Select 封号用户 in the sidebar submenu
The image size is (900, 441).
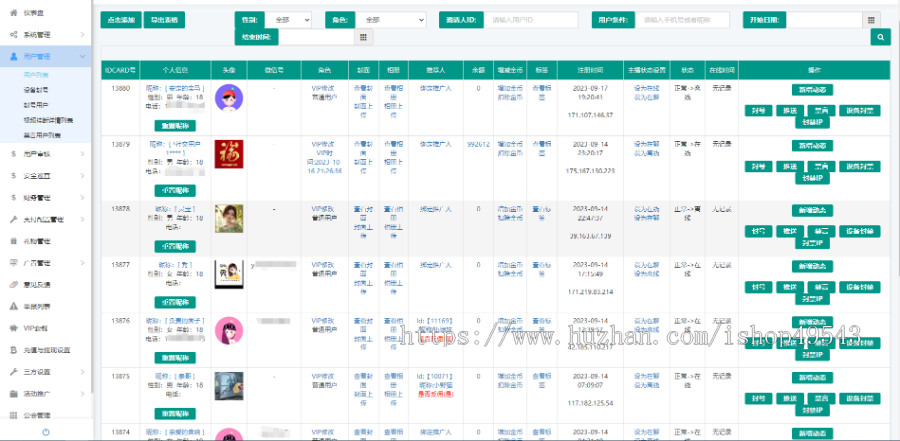[x=36, y=105]
